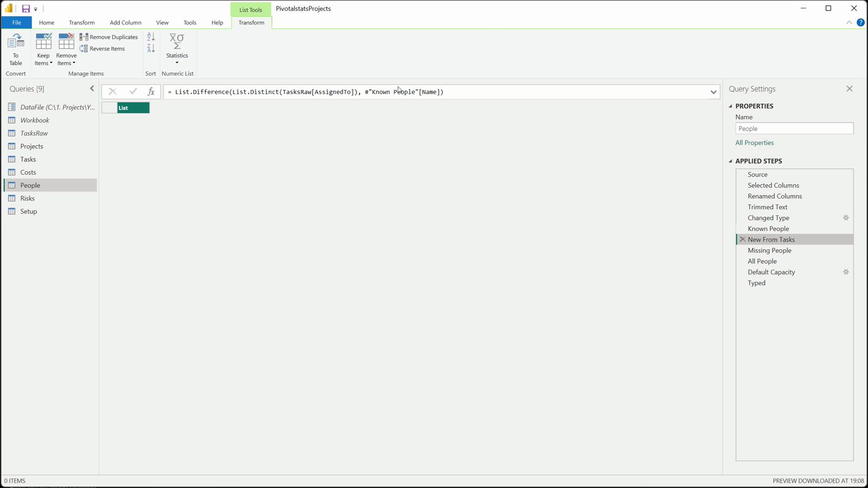868x488 pixels.
Task: Cancel formula edit with X icon
Action: point(113,92)
